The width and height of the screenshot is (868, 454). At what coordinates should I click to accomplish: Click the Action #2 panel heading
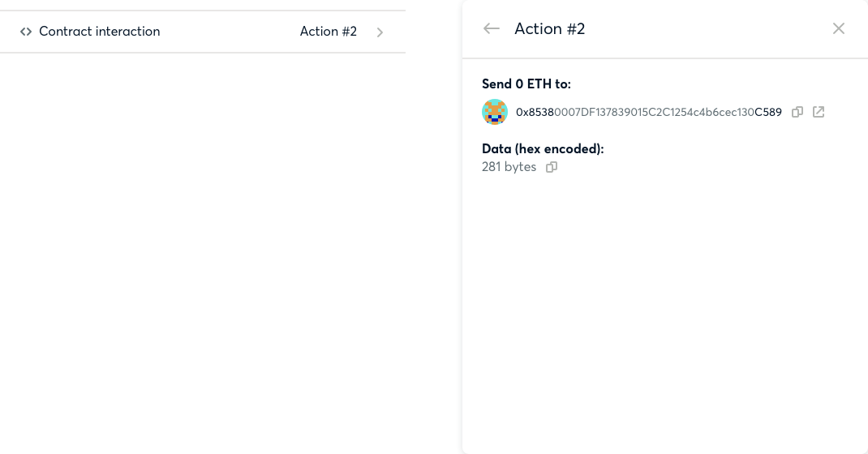(550, 28)
